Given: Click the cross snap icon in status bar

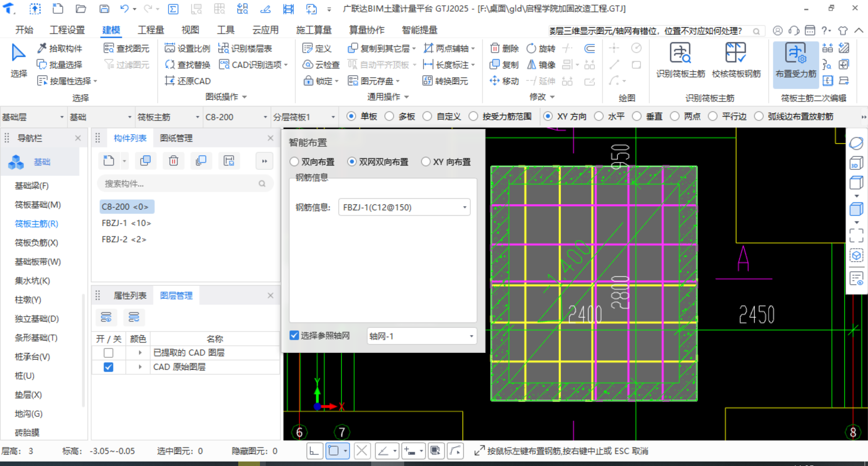Looking at the screenshot, I should [x=362, y=451].
